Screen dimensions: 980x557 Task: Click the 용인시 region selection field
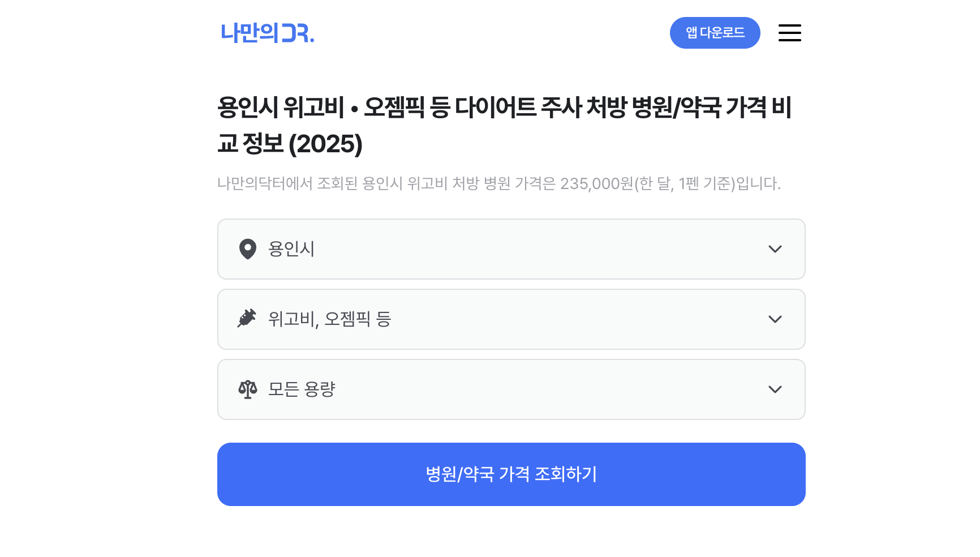(x=511, y=249)
